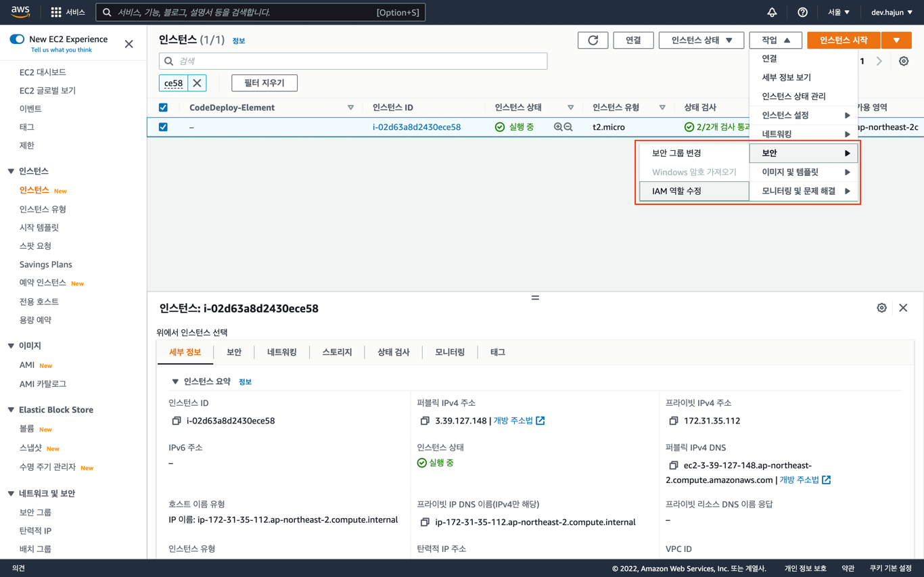The height and width of the screenshot is (577, 924).
Task: Click 필터 지우기 button
Action: click(x=264, y=83)
